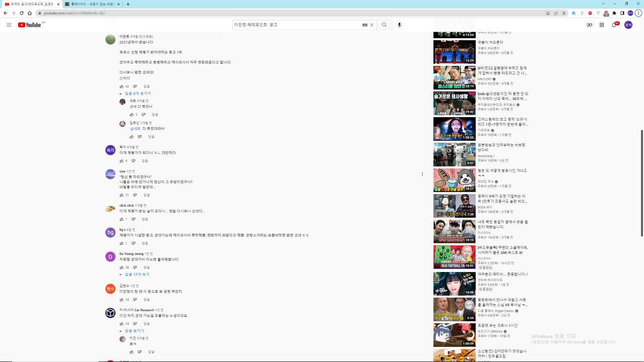Screen dimensions: 644x362
Task: Open the 슬기로운 의사생활 29:42 thumbnail
Action: click(x=454, y=103)
